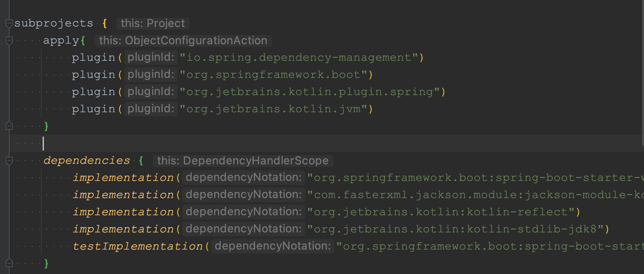The image size is (644, 274).
Task: Click the "org.jetbrains.kotlin.jvm" string
Action: pos(274,109)
